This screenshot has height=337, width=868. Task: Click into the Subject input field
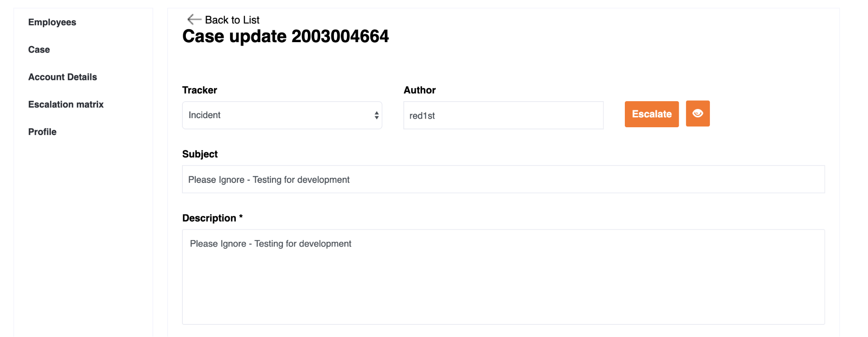pos(503,179)
